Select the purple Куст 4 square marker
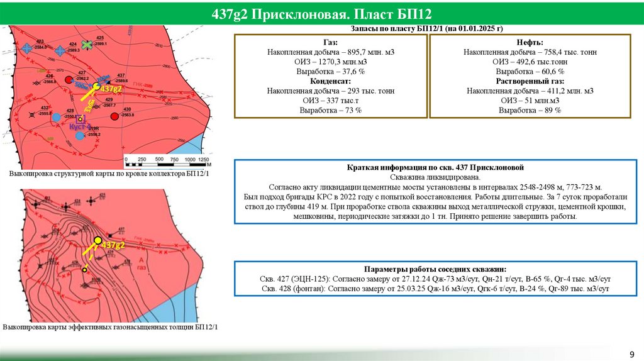 click(81, 119)
